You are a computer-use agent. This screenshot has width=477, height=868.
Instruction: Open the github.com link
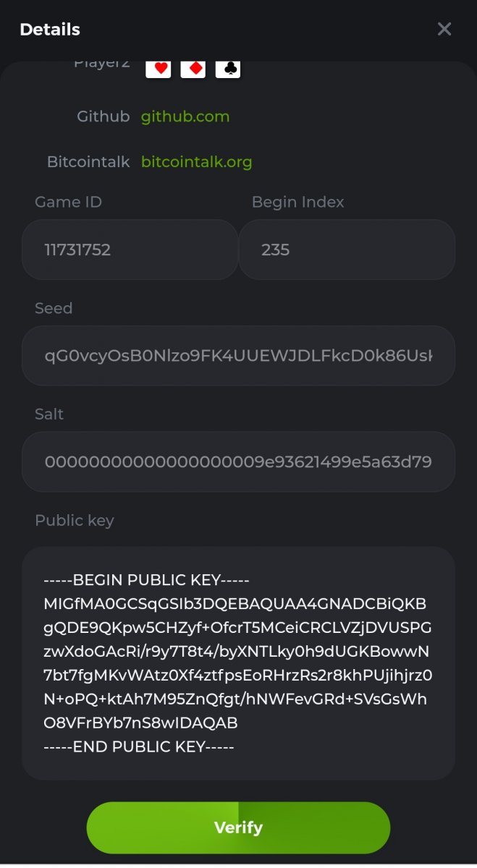click(x=185, y=116)
